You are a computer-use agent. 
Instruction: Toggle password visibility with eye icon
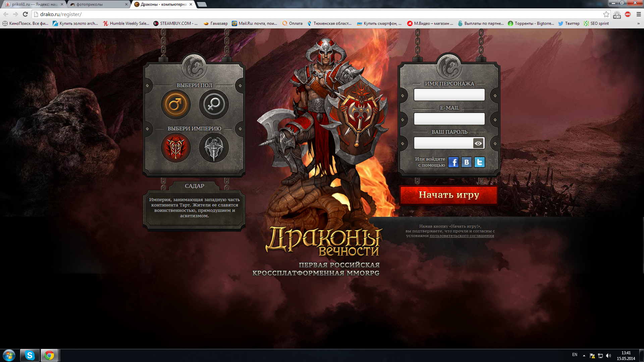click(478, 143)
